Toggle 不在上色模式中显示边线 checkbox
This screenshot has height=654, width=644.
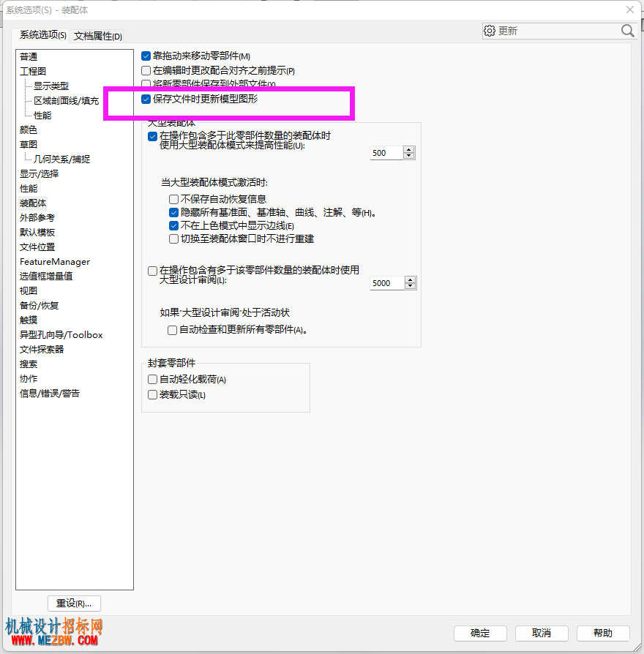click(173, 225)
